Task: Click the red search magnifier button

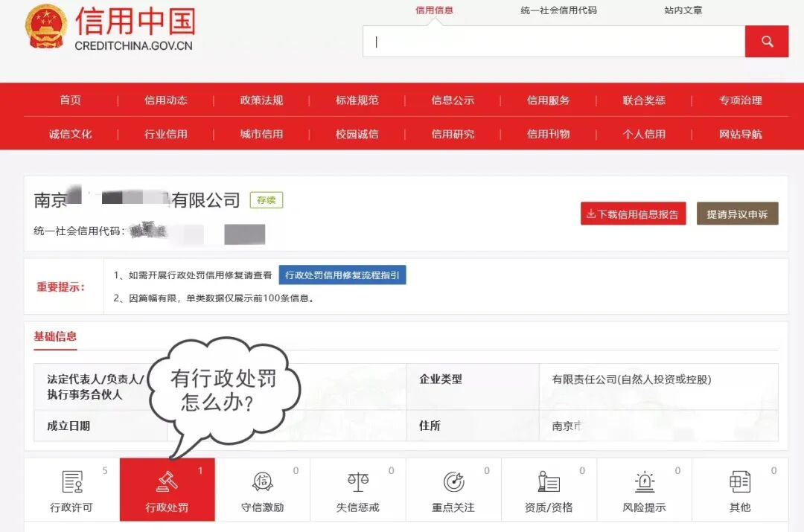Action: click(x=767, y=42)
